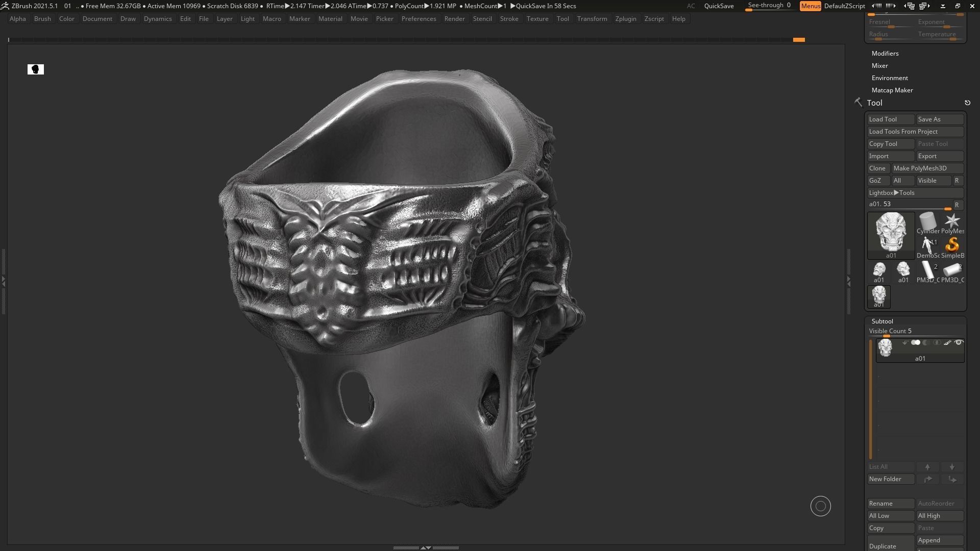Click the right tray divider handle

[848, 281]
